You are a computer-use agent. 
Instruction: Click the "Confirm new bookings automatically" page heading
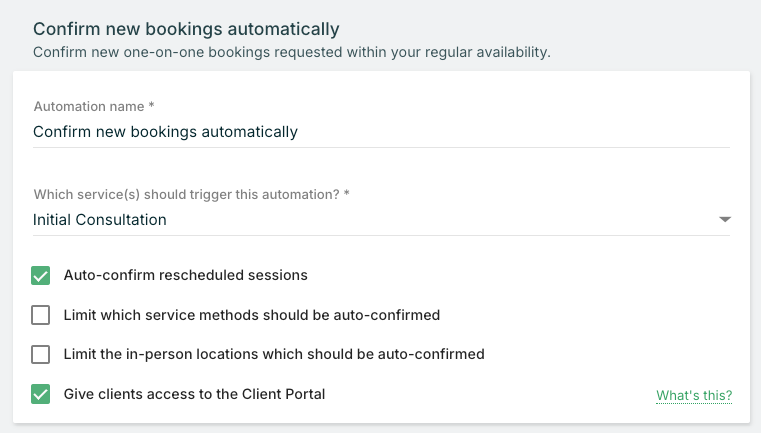click(x=186, y=29)
